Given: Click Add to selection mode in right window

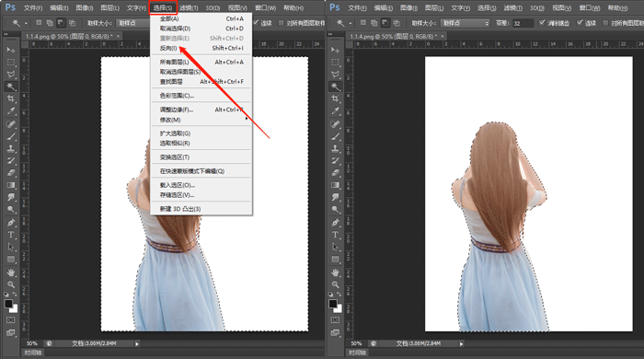Looking at the screenshot, I should tap(374, 23).
